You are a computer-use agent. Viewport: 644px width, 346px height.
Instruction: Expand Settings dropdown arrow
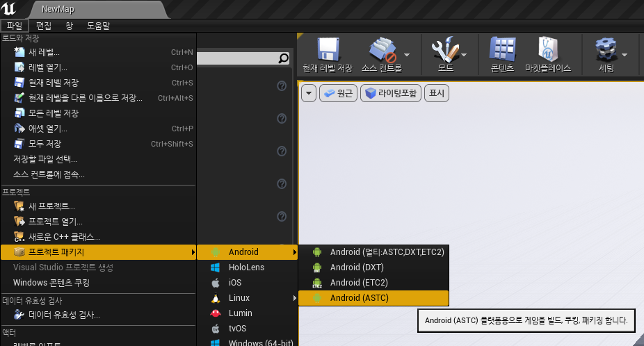(625, 55)
